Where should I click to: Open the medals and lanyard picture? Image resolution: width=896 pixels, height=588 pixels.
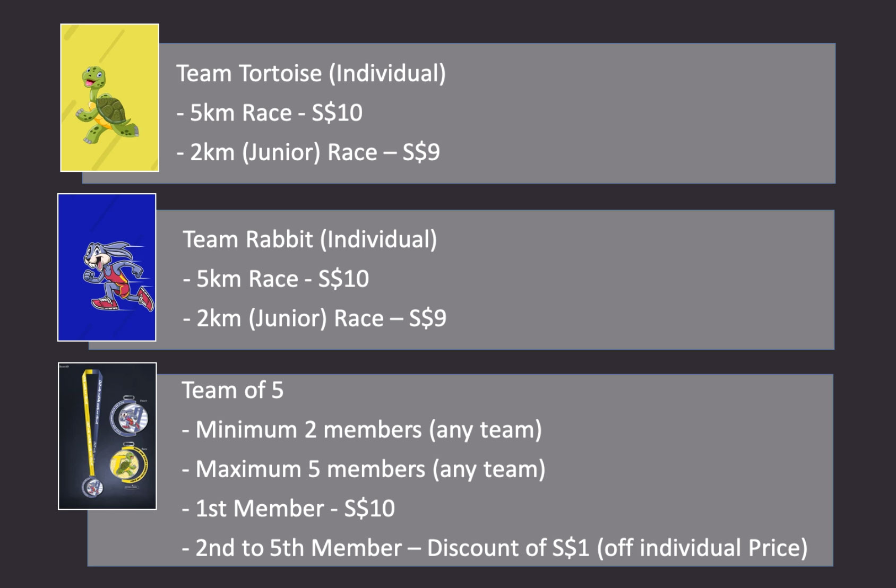[107, 436]
